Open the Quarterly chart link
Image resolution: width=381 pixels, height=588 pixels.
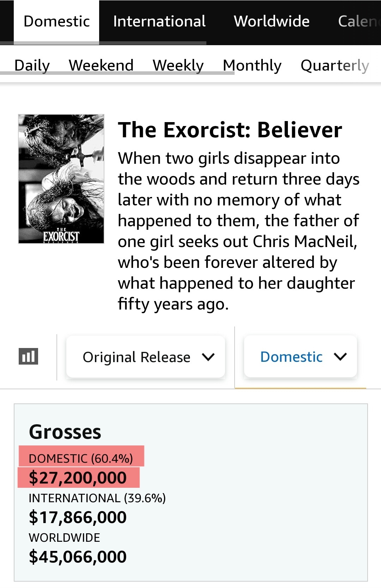[335, 65]
